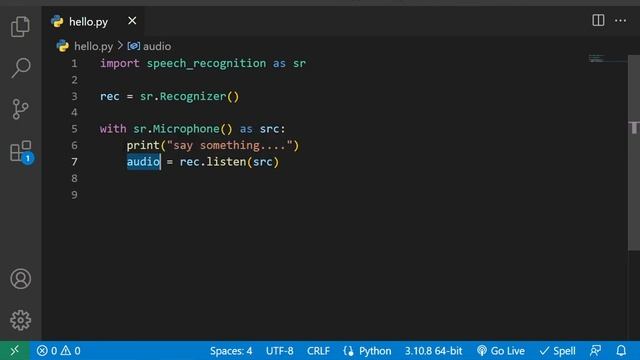This screenshot has height=360, width=640.
Task: Select Python interpreter 3.10.8 64-bit
Action: tap(433, 351)
